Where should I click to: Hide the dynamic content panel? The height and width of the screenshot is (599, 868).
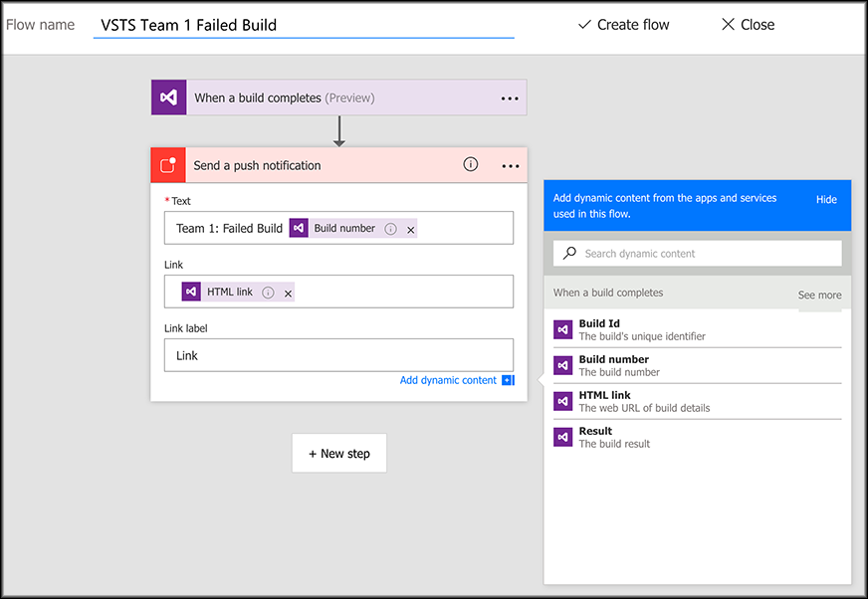(x=826, y=199)
